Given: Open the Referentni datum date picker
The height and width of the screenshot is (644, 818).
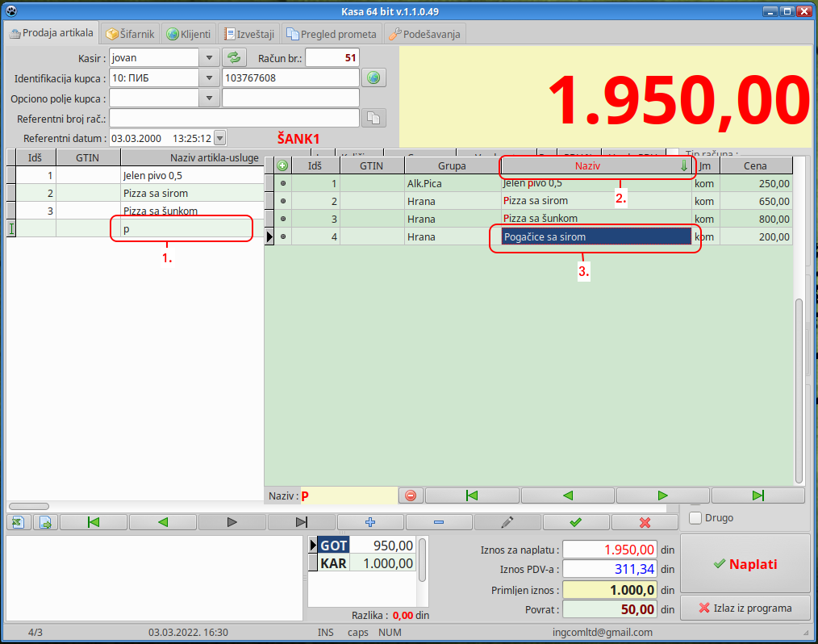Looking at the screenshot, I should click(220, 138).
